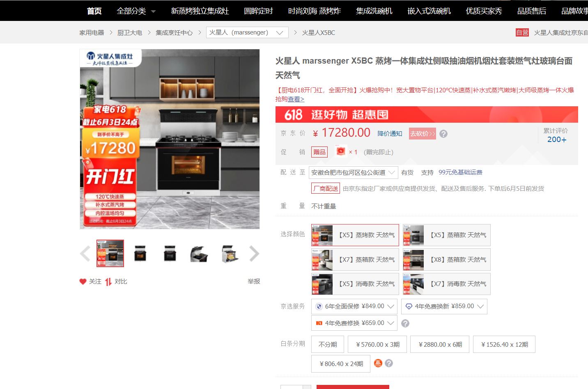This screenshot has height=389, width=588.
Task: Open 集成洗碗机 nav item
Action: [374, 11]
